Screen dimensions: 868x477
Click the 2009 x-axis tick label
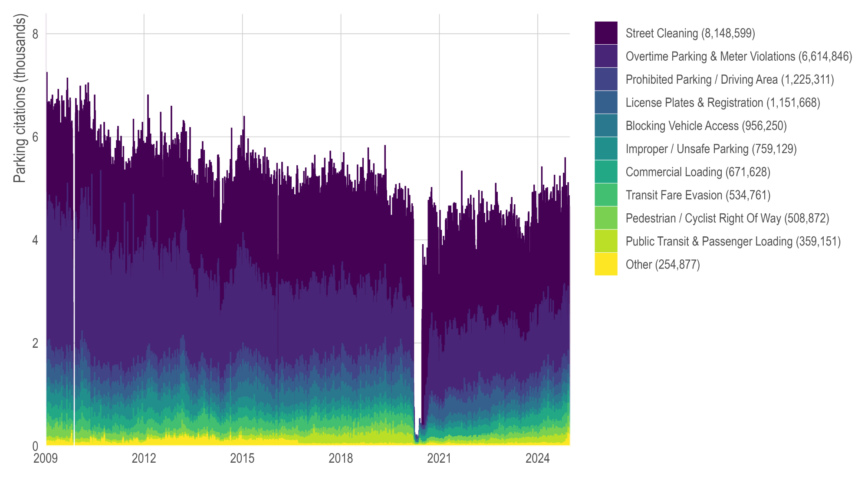pyautogui.click(x=46, y=458)
